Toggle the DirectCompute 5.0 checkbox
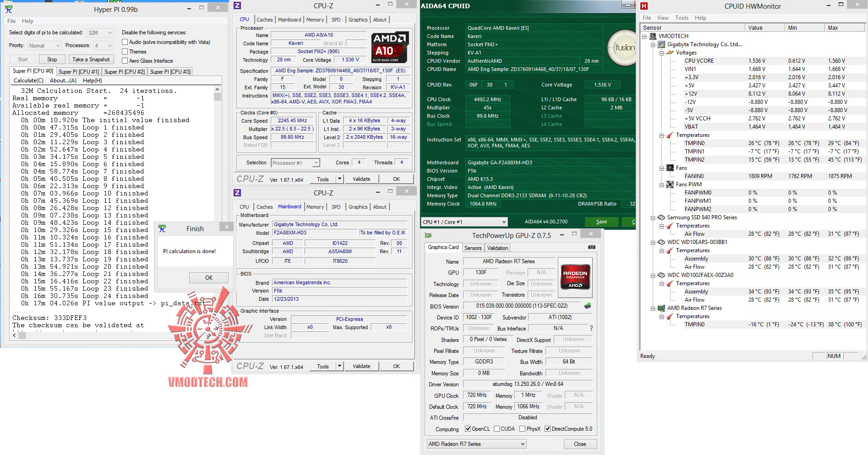This screenshot has width=868, height=455. [x=547, y=429]
